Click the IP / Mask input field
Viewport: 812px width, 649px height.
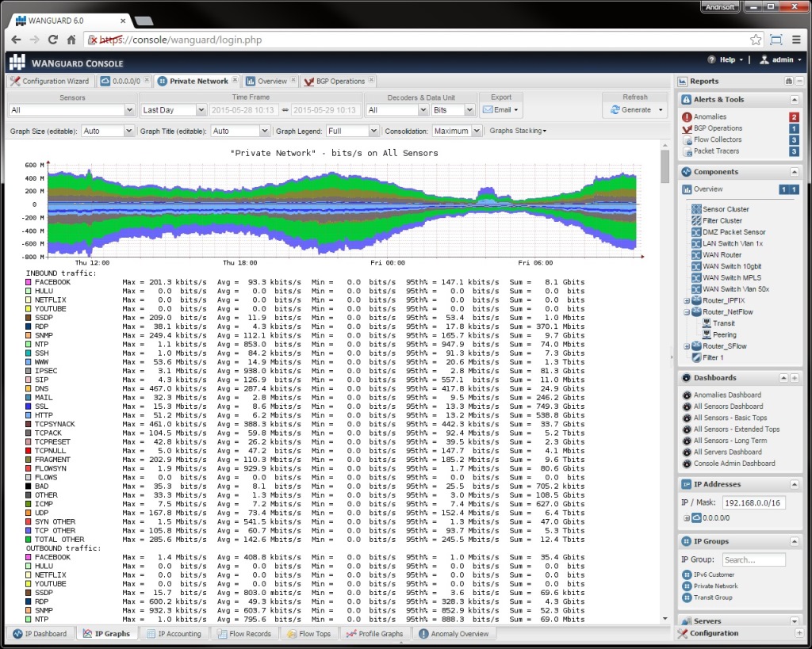tap(752, 501)
